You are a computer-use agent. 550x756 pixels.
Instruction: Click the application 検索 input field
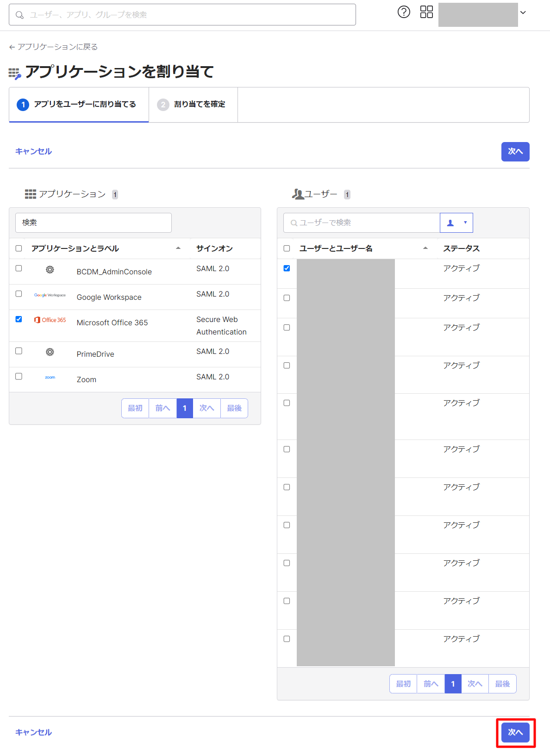click(x=94, y=223)
